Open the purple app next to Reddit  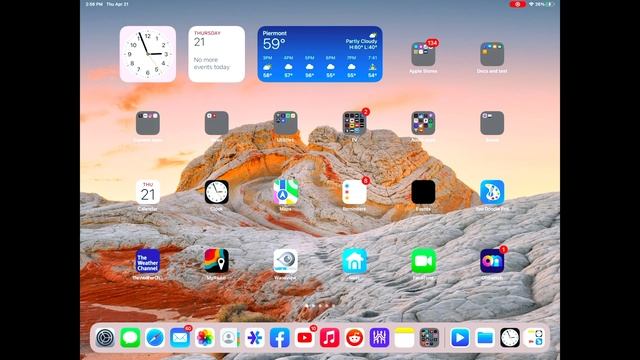pos(379,338)
